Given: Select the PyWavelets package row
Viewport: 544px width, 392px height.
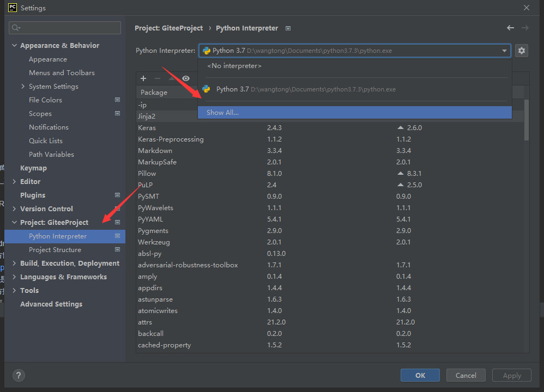Looking at the screenshot, I should [x=330, y=207].
